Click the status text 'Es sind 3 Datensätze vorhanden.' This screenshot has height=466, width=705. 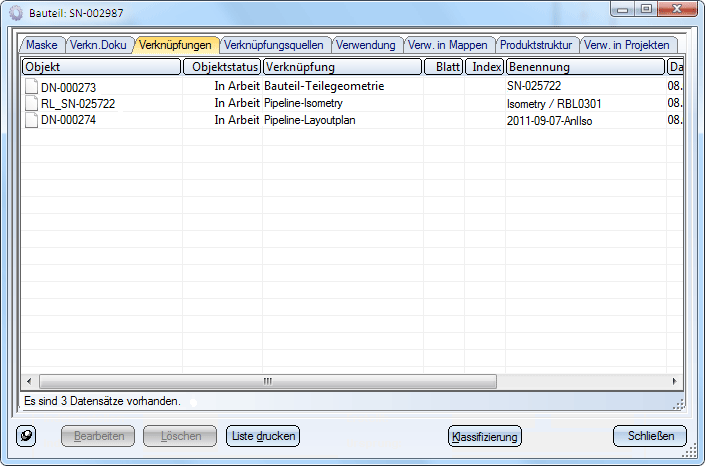click(102, 401)
